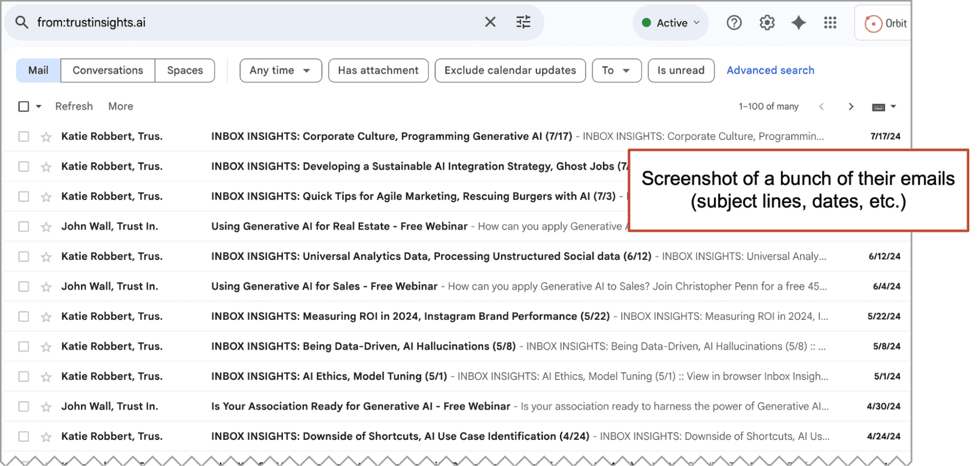Check the Real Estate Free Webinar checkbox

pyautogui.click(x=24, y=226)
